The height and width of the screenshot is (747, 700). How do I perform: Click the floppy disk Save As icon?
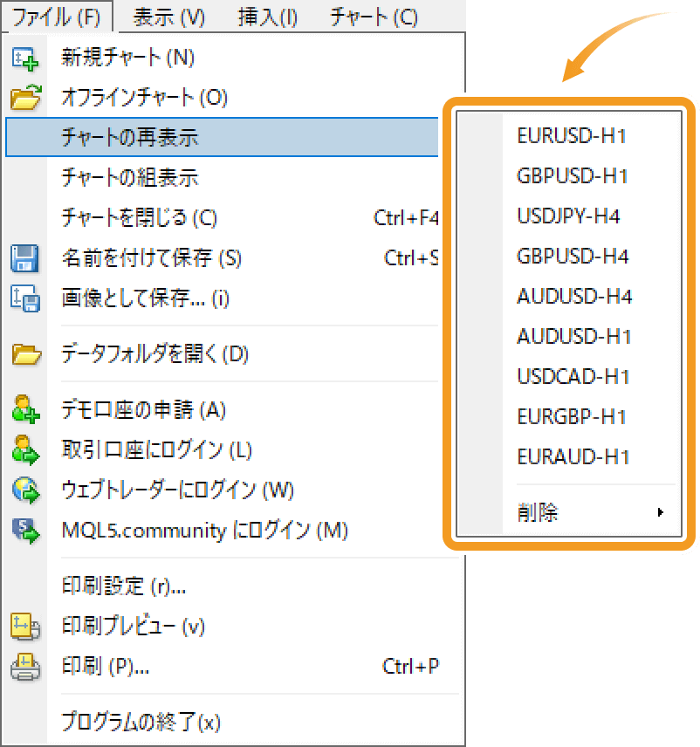pyautogui.click(x=25, y=257)
